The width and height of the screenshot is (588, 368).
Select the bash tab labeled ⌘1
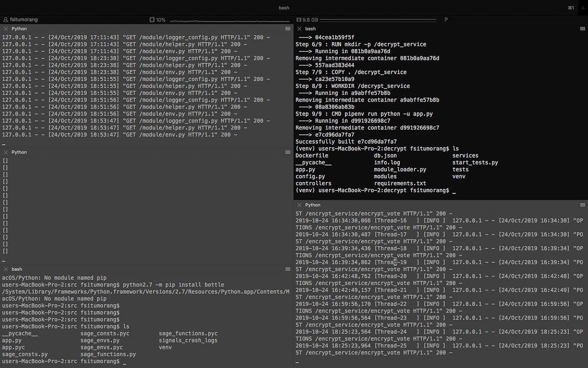(571, 8)
